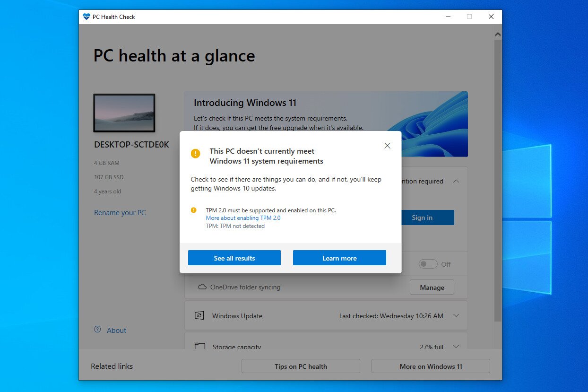Click More on Windows 11 button
Viewport: 588px width, 392px height.
pyautogui.click(x=431, y=366)
